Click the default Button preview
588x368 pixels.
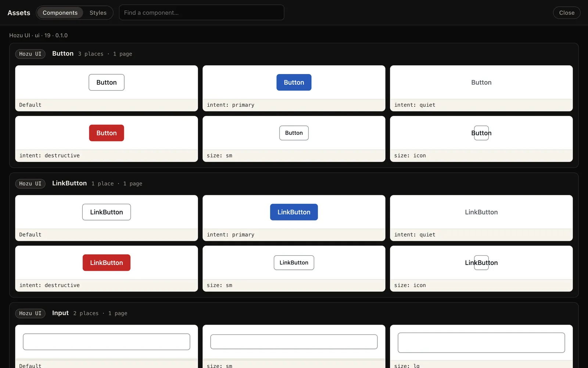(107, 82)
